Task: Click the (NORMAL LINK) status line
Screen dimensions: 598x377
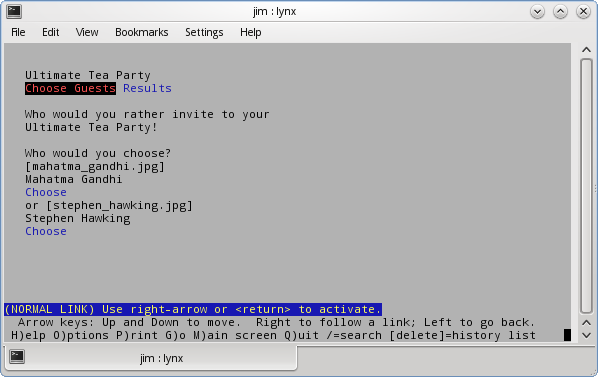Action: coord(193,309)
